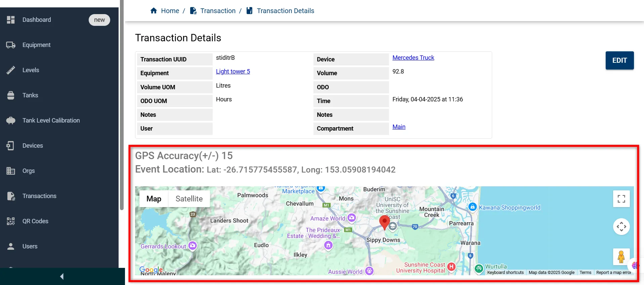
Task: Click the Users person icon
Action: [x=11, y=246]
